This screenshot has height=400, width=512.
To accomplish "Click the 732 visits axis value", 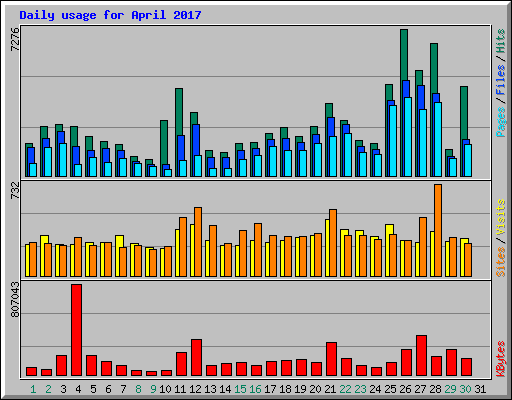I will pyautogui.click(x=15, y=190).
